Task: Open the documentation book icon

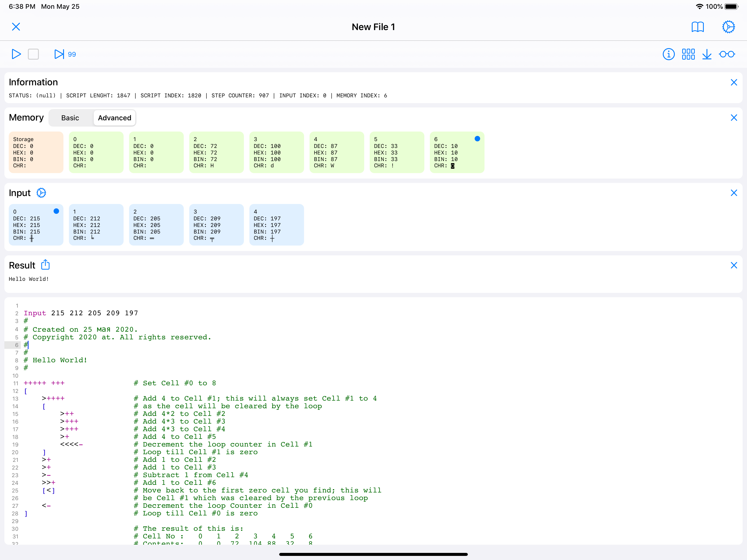Action: [698, 27]
